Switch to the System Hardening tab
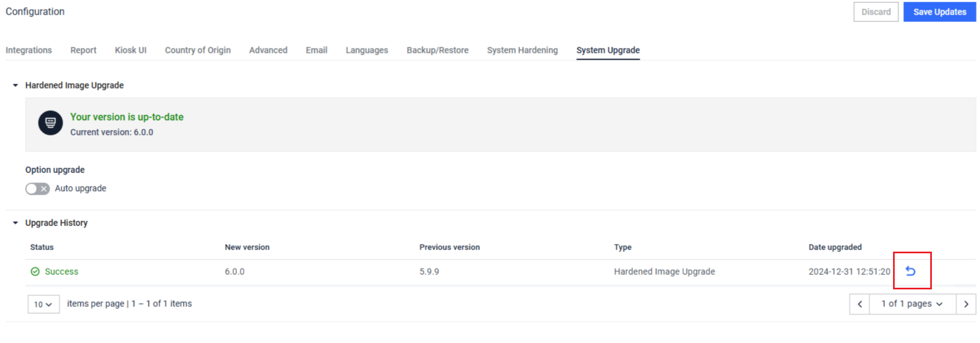980x343 pixels. click(x=522, y=50)
